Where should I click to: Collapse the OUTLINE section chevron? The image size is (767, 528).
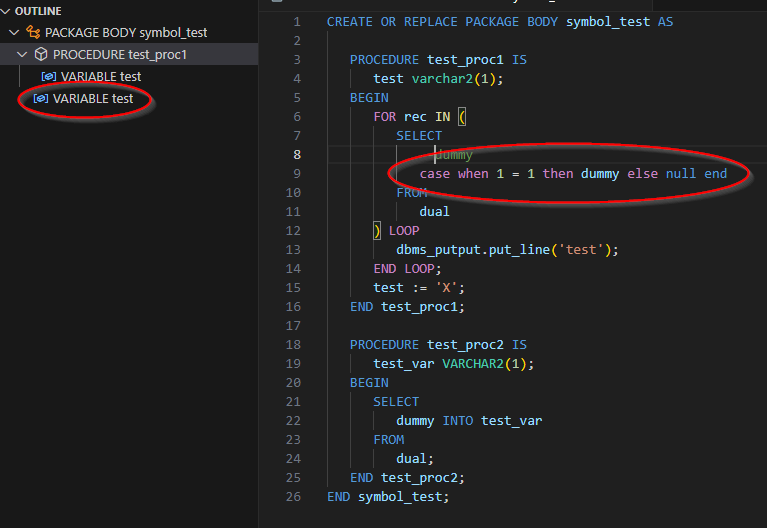(x=5, y=11)
